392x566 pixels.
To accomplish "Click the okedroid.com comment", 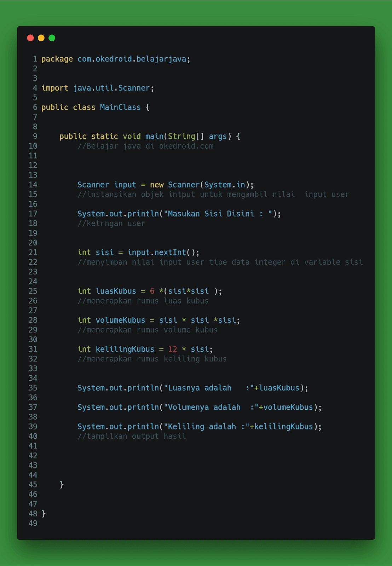I will click(145, 146).
